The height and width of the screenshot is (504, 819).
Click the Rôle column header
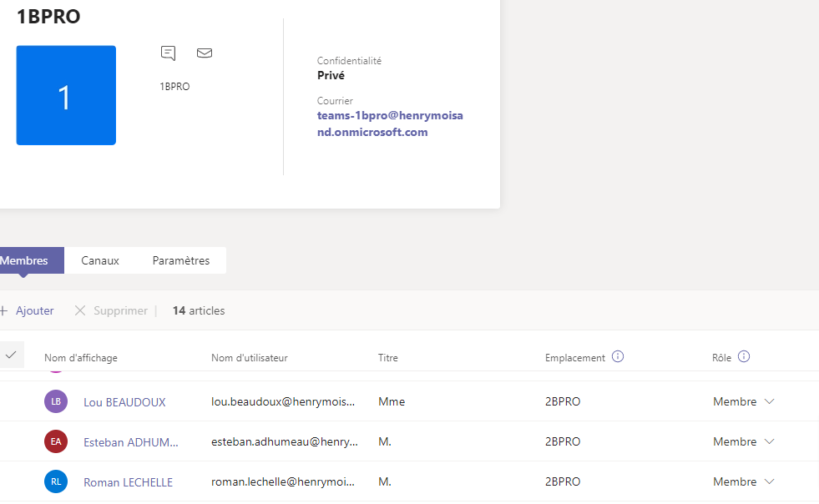(722, 358)
